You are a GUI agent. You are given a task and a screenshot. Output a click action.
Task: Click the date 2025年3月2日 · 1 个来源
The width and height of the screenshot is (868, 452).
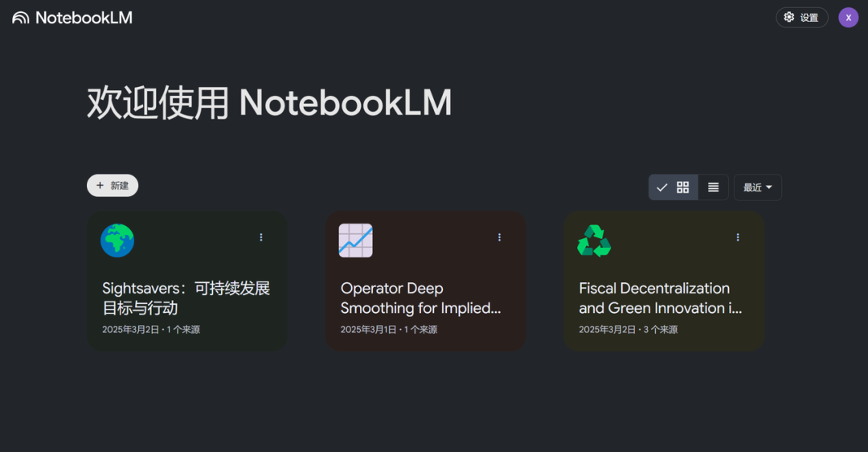(151, 330)
